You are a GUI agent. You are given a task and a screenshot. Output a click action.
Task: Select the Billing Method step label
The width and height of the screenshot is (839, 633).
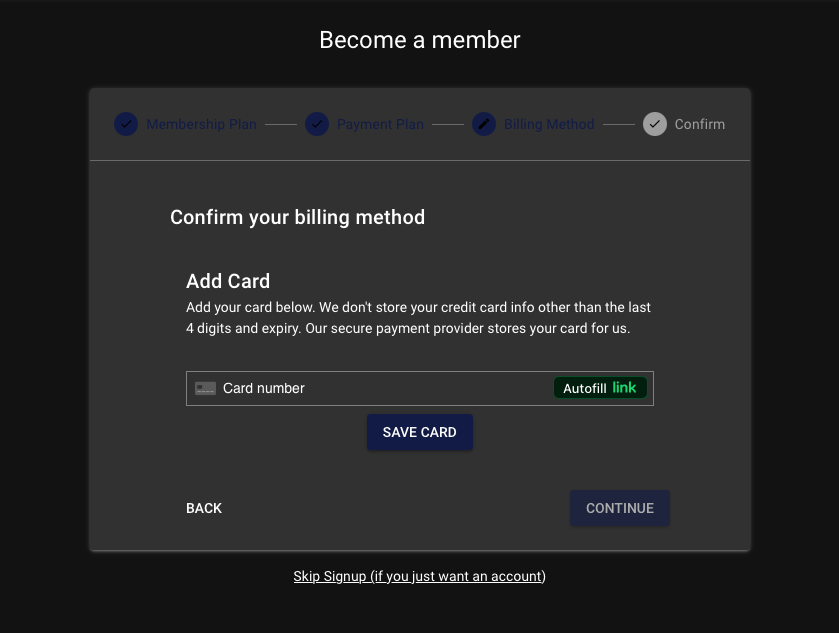click(x=549, y=125)
